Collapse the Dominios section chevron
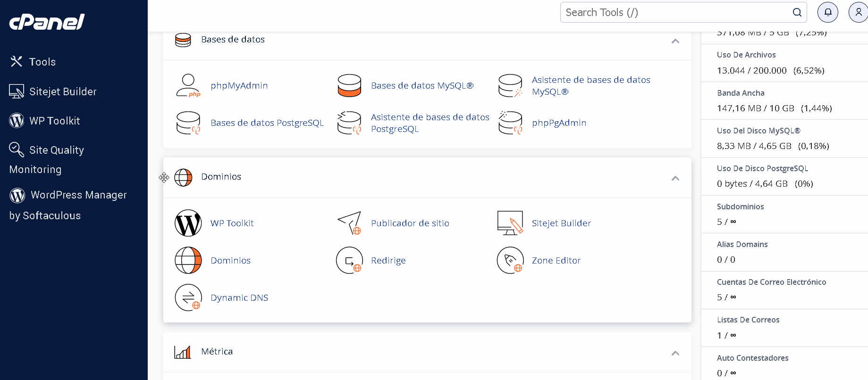This screenshot has width=868, height=380. coord(675,178)
